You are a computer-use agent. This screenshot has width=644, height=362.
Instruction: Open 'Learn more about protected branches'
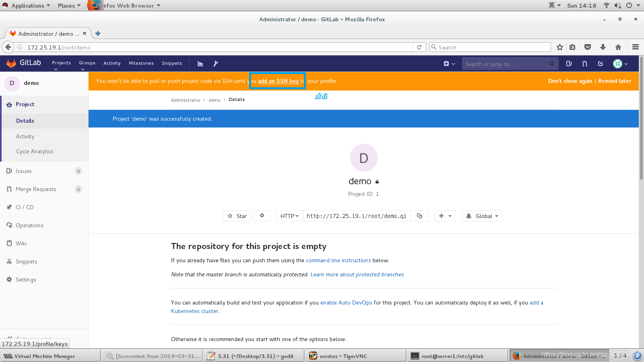pyautogui.click(x=357, y=274)
